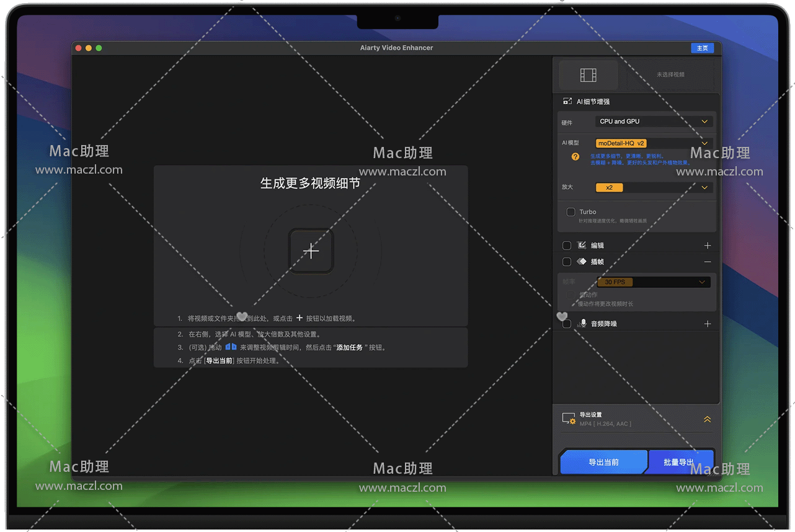Click the 导出当前 export button
The height and width of the screenshot is (532, 795).
click(603, 462)
